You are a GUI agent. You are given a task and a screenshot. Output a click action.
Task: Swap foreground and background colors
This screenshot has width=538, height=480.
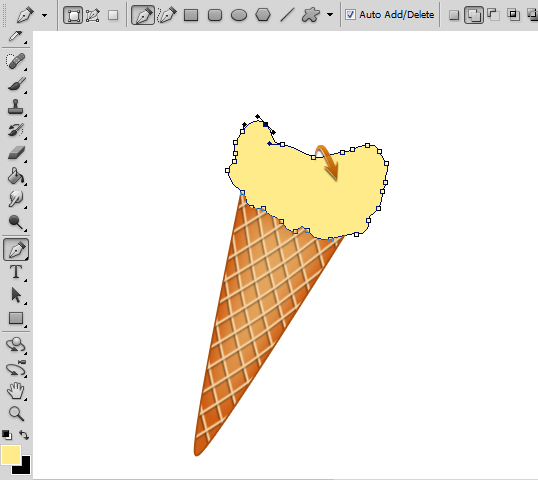tap(24, 435)
